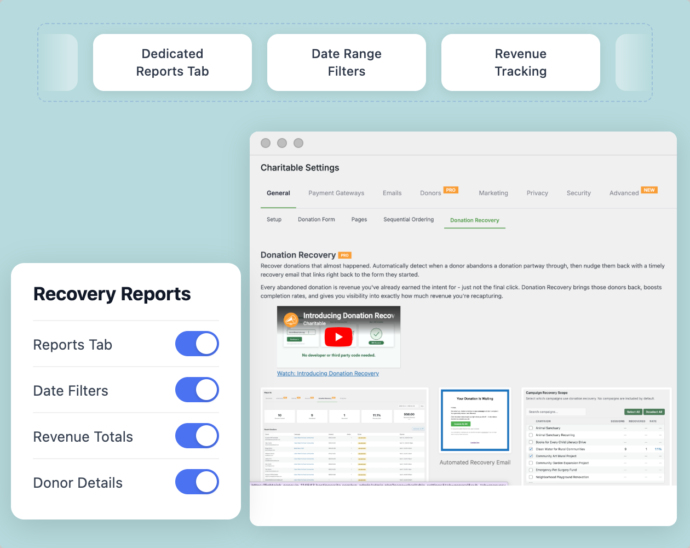The image size is (690, 548).
Task: Click the Select All green button
Action: click(633, 412)
